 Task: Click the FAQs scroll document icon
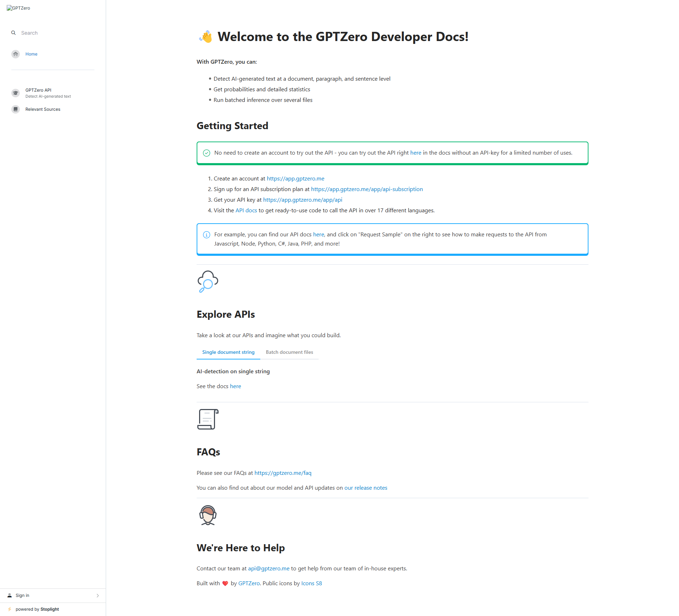208,419
